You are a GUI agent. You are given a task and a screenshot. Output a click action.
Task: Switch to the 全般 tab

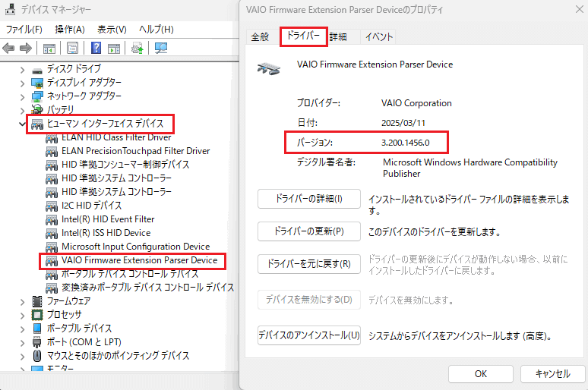[261, 36]
